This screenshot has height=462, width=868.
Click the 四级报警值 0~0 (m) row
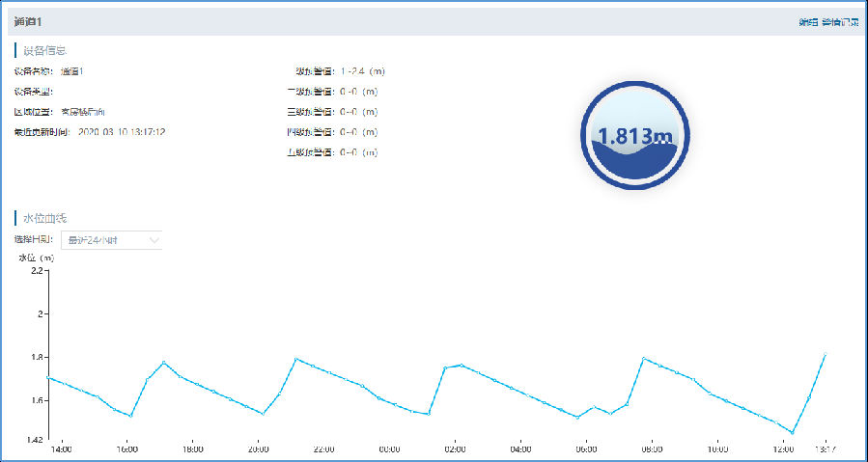[x=333, y=132]
